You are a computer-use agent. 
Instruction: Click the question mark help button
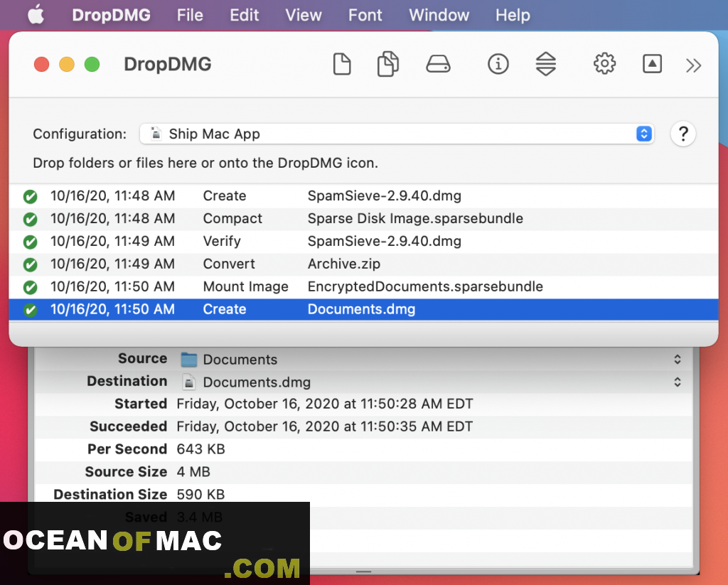(x=683, y=134)
